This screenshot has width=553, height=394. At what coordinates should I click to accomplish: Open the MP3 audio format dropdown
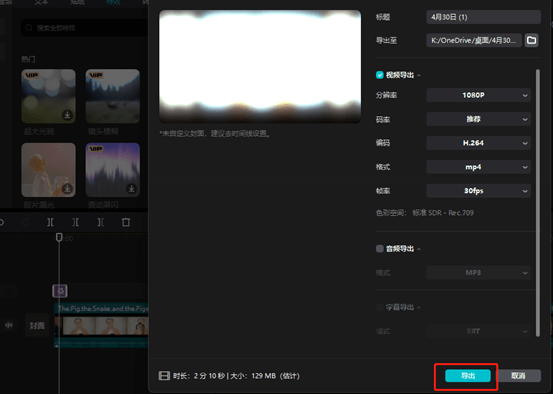tap(478, 273)
